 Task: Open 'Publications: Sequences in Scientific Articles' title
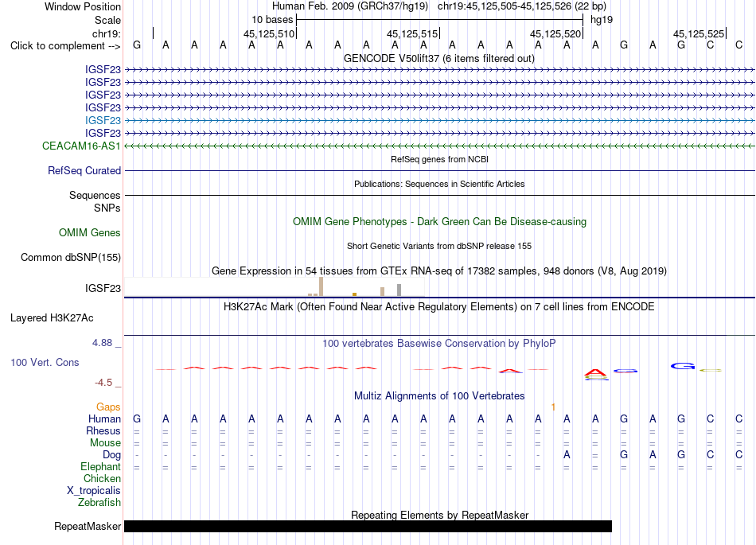click(x=439, y=184)
